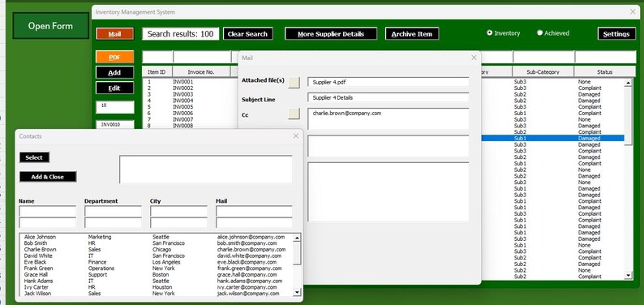Click the Invoice No. column header
This screenshot has width=644, height=305.
click(201, 72)
